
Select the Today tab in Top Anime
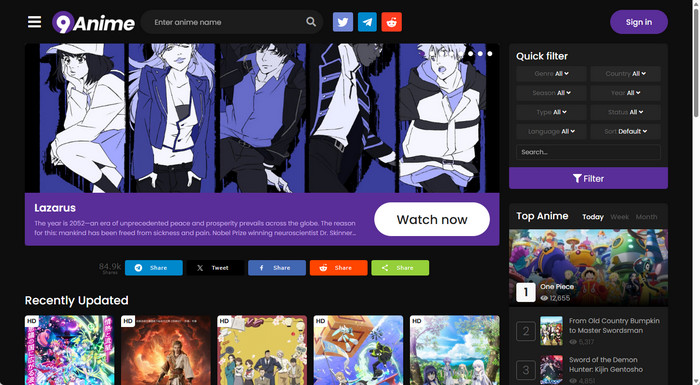point(593,217)
